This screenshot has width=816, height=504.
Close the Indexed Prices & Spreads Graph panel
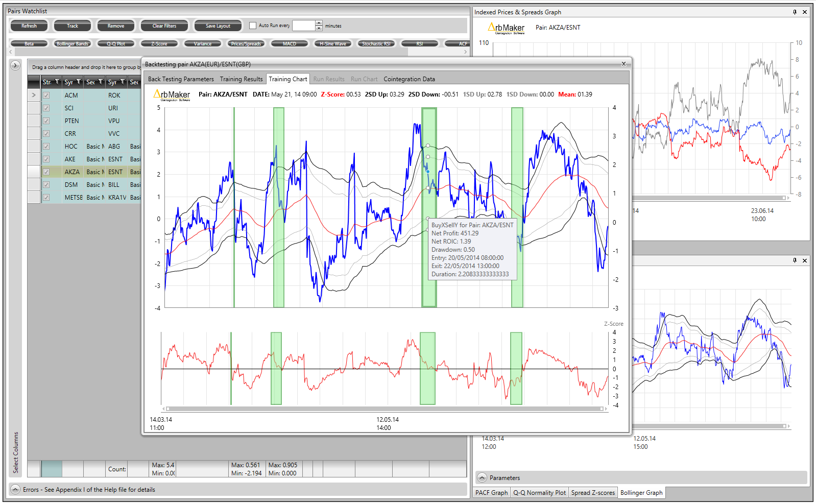805,12
